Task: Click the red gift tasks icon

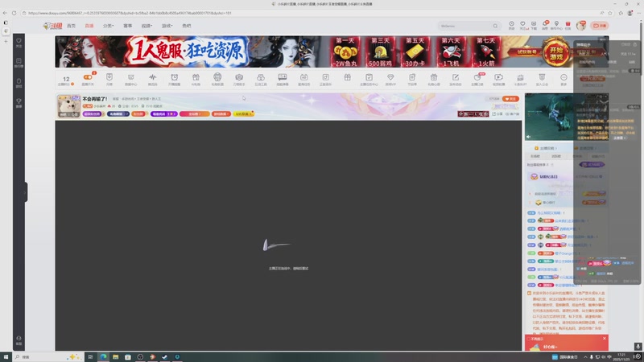Action: point(568,26)
